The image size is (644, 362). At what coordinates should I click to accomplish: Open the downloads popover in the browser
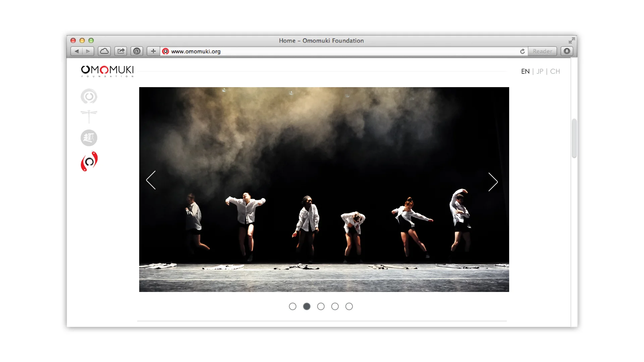click(567, 51)
